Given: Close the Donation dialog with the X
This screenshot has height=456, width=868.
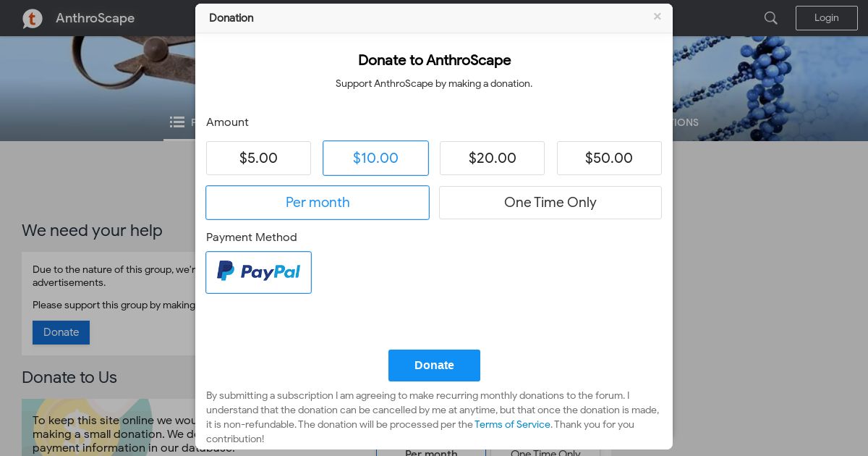Looking at the screenshot, I should pos(657,17).
